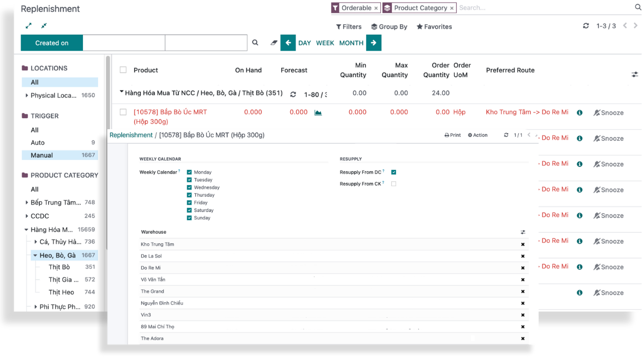Open forecast chart icon for Bắp Bò Úc

318,113
